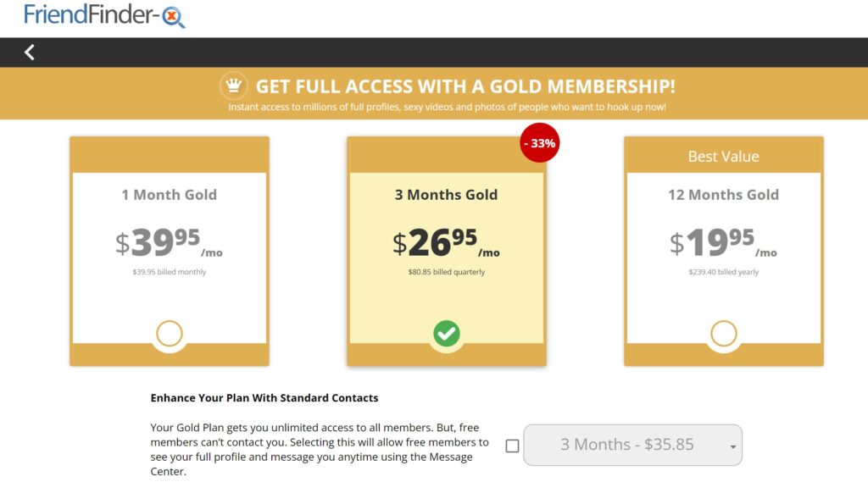Select the back arrow on the black bar
This screenshot has width=868, height=504.
[x=30, y=53]
